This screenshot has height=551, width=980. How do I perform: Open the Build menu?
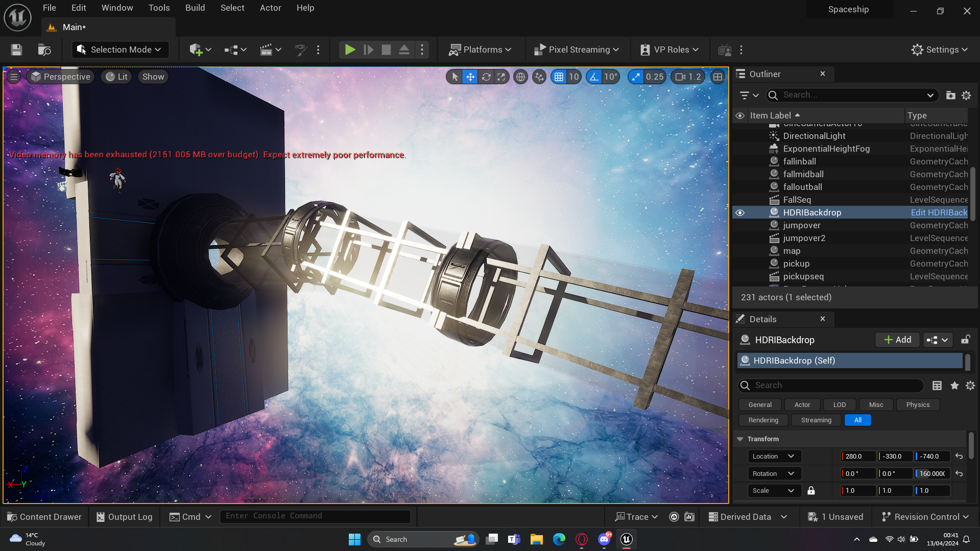195,8
